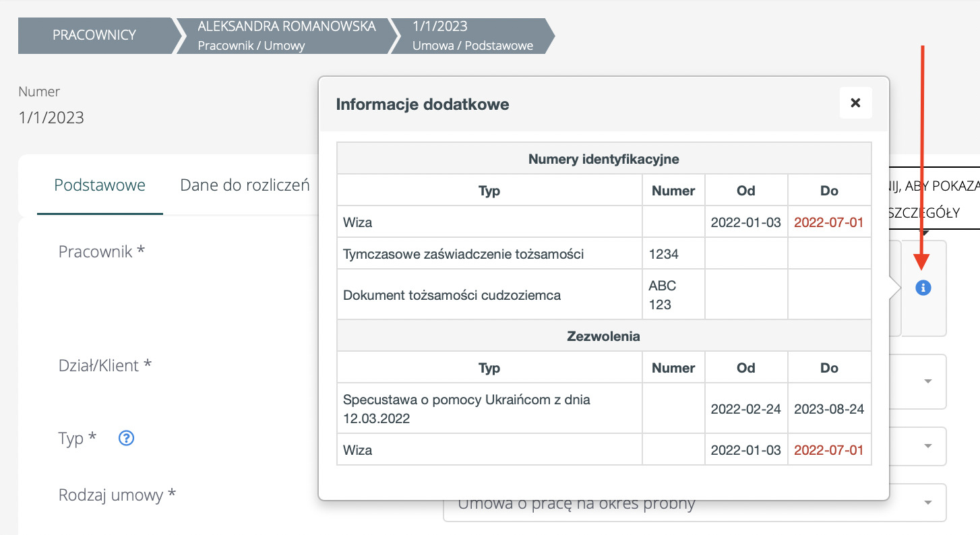Image resolution: width=980 pixels, height=535 pixels.
Task: Click the 1/1/2023 Umowa / Podstawowe breadcrumb
Action: click(472, 35)
